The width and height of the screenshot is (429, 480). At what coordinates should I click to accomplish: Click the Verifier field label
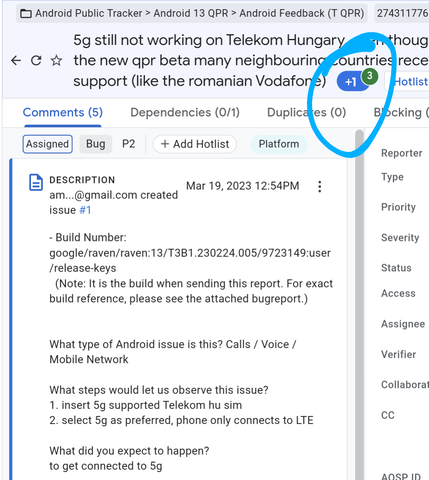click(x=399, y=354)
